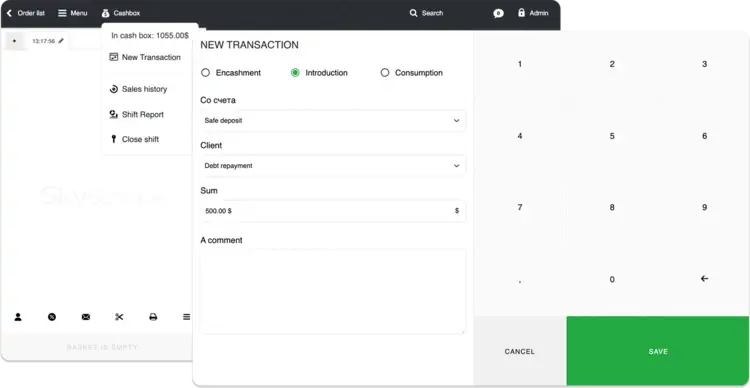Tap keypad digit 4
The height and width of the screenshot is (388, 750).
tap(520, 136)
